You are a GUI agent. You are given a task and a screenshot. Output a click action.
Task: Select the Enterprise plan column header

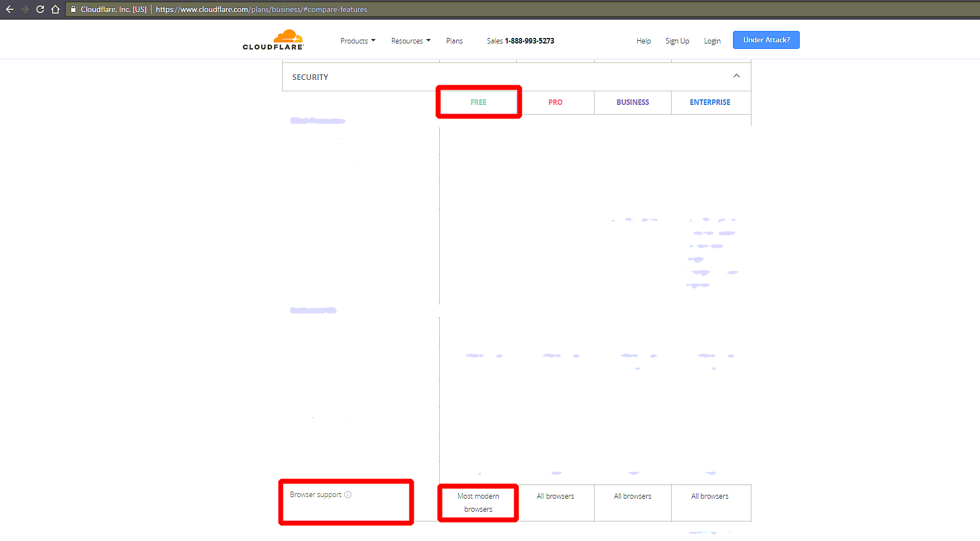point(710,102)
